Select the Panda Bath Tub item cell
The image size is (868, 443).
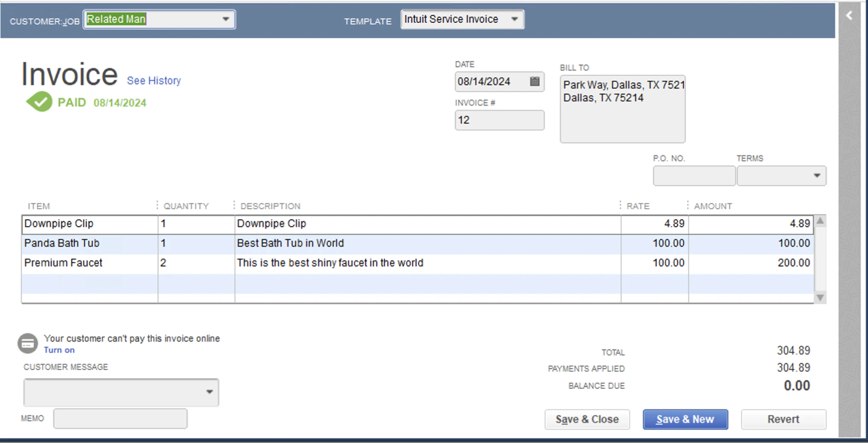pyautogui.click(x=90, y=243)
